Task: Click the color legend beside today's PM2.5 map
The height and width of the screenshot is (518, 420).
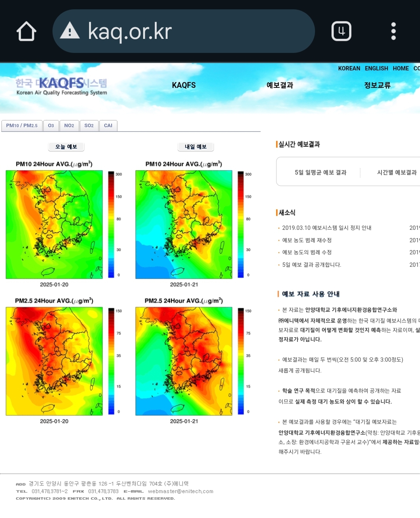Action: point(111,361)
